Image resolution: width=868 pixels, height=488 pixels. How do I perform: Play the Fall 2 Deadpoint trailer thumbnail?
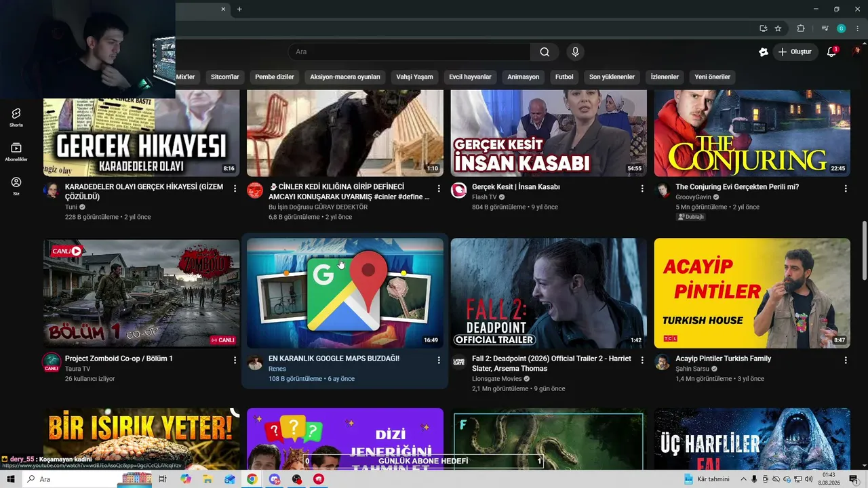point(549,293)
